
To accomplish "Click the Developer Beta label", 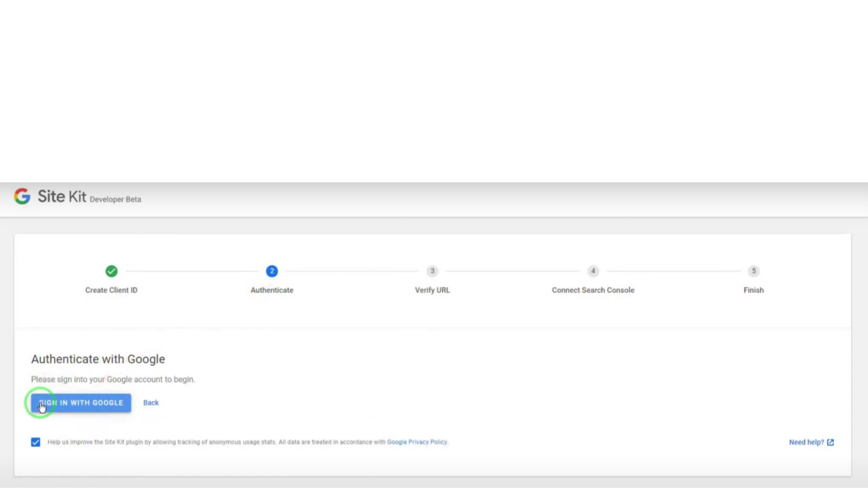I will 116,200.
